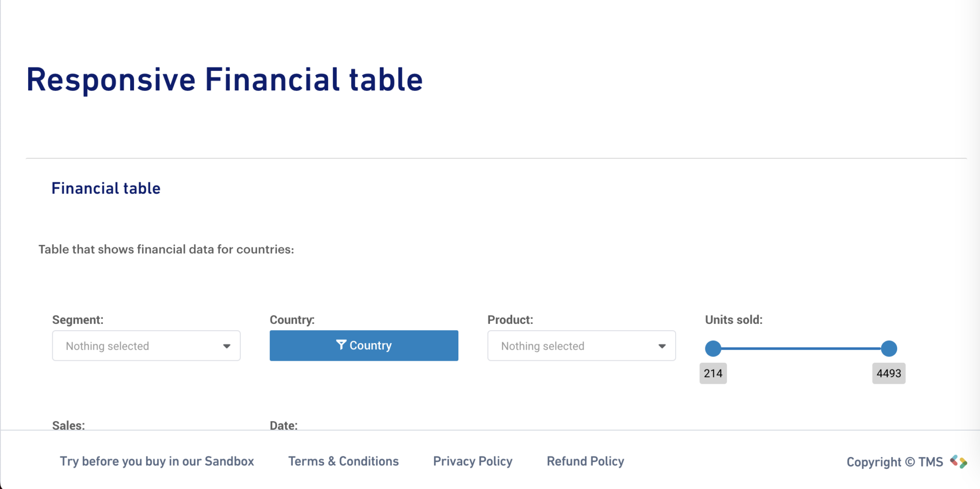
Task: Click the Copyright © TMS text
Action: pos(895,462)
